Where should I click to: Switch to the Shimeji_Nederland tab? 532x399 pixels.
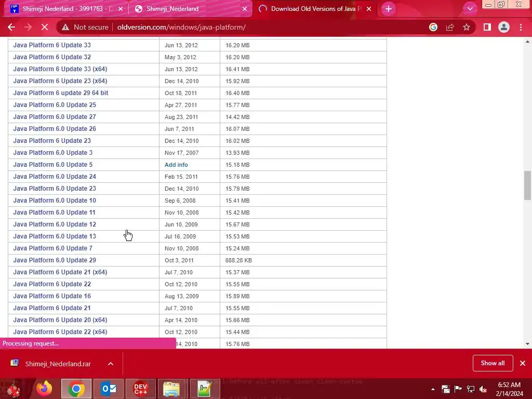pyautogui.click(x=190, y=9)
